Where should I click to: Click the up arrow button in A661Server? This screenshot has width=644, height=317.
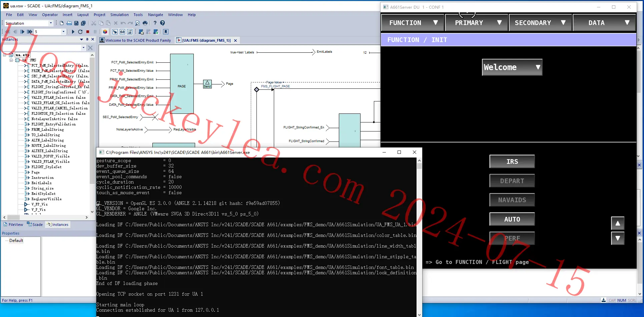[618, 223]
